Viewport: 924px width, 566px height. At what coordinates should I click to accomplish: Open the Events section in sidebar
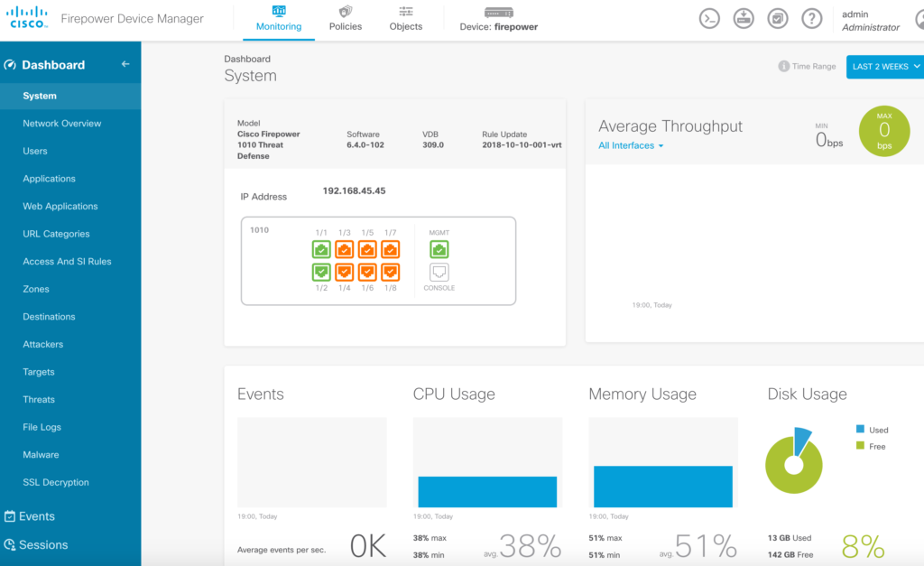tap(36, 516)
